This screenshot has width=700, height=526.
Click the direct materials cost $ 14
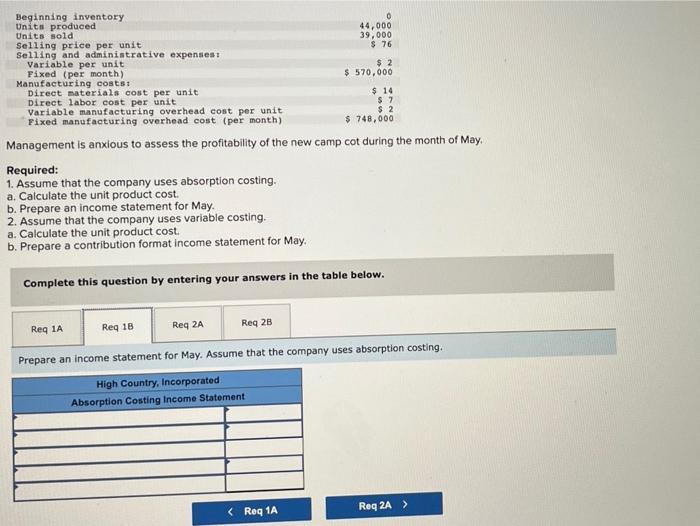[383, 91]
